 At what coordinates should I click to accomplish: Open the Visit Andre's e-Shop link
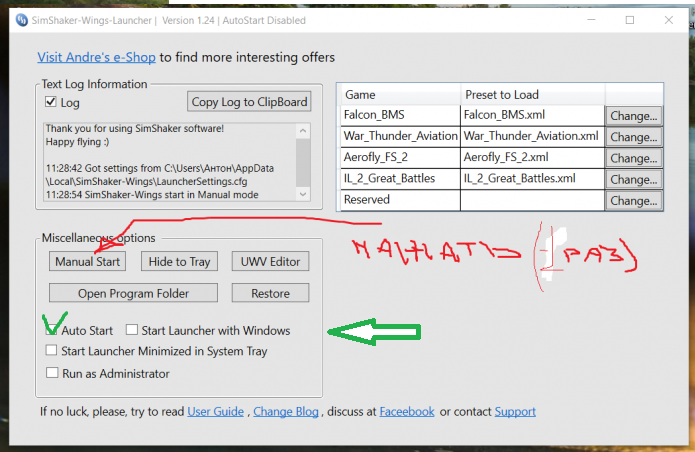click(96, 57)
